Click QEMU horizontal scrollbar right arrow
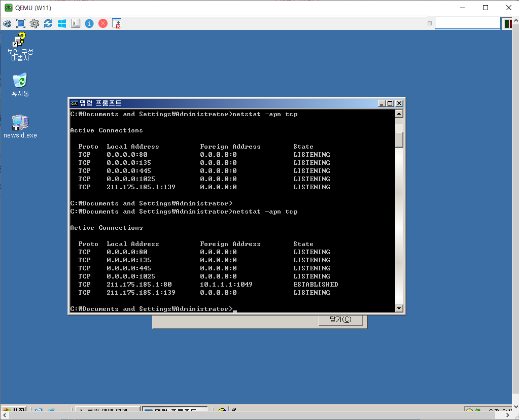Image resolution: width=519 pixels, height=420 pixels. click(x=508, y=415)
